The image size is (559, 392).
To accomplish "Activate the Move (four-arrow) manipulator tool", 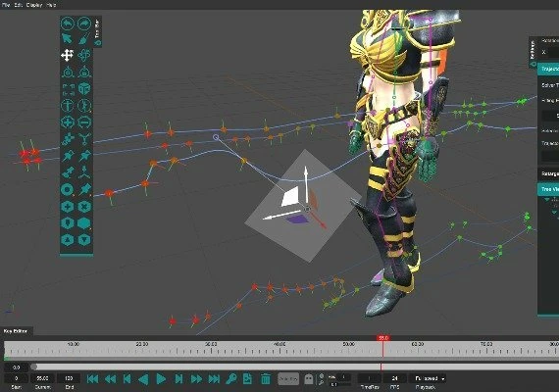I will click(x=68, y=55).
